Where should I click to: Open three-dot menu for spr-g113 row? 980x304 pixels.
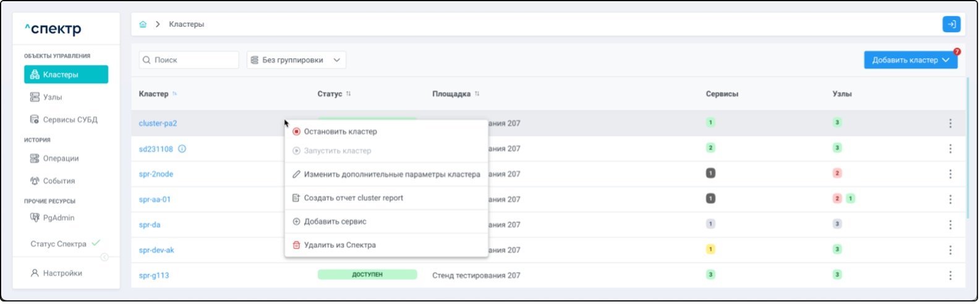(950, 276)
